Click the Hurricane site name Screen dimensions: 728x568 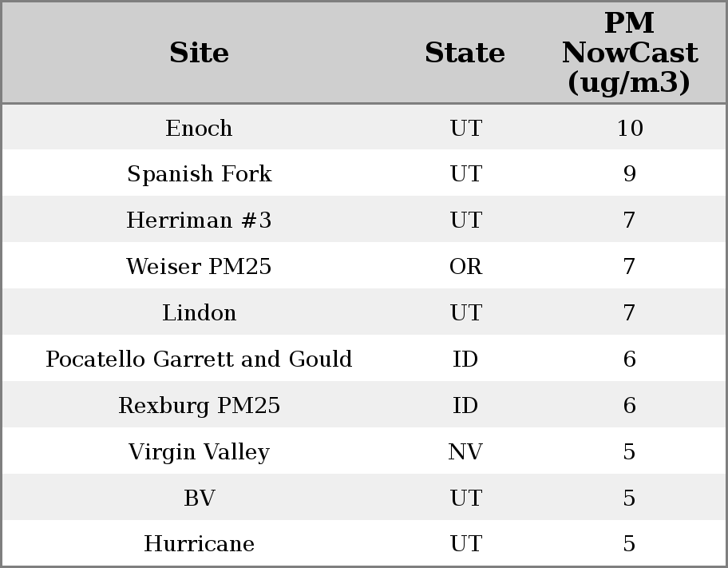[199, 544]
